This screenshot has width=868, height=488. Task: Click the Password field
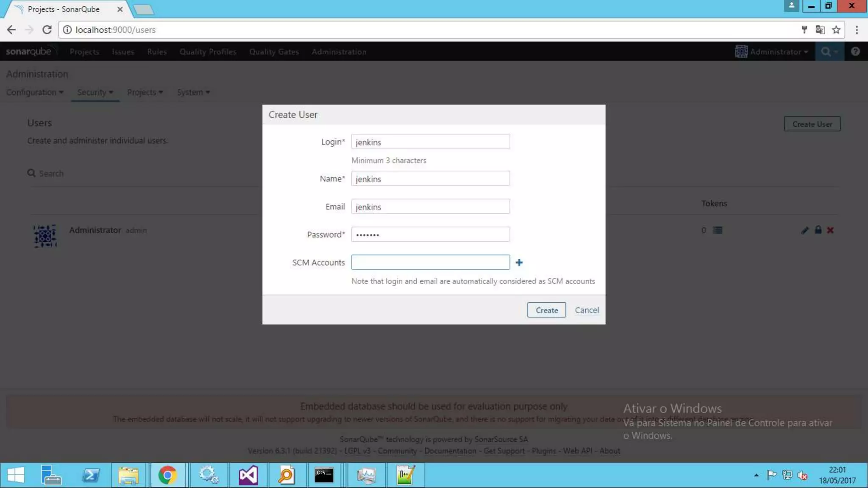tap(430, 235)
